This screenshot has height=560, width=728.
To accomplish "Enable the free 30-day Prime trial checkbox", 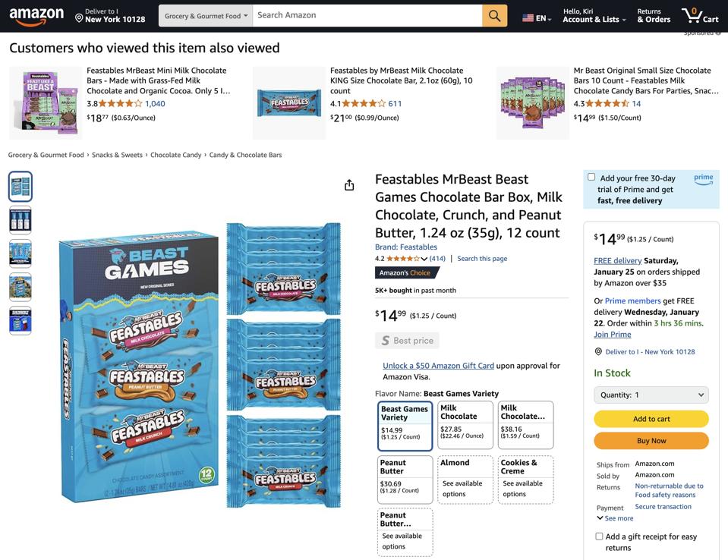I will pyautogui.click(x=591, y=176).
